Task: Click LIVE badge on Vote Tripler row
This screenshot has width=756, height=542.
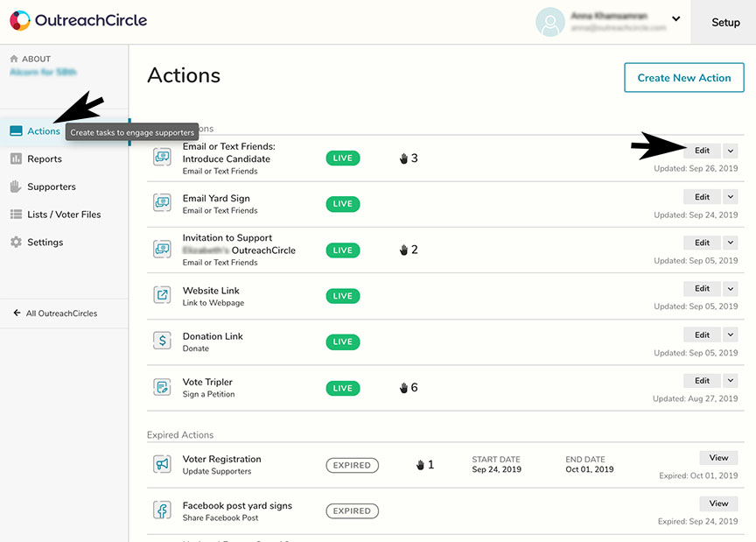Action: pyautogui.click(x=343, y=388)
